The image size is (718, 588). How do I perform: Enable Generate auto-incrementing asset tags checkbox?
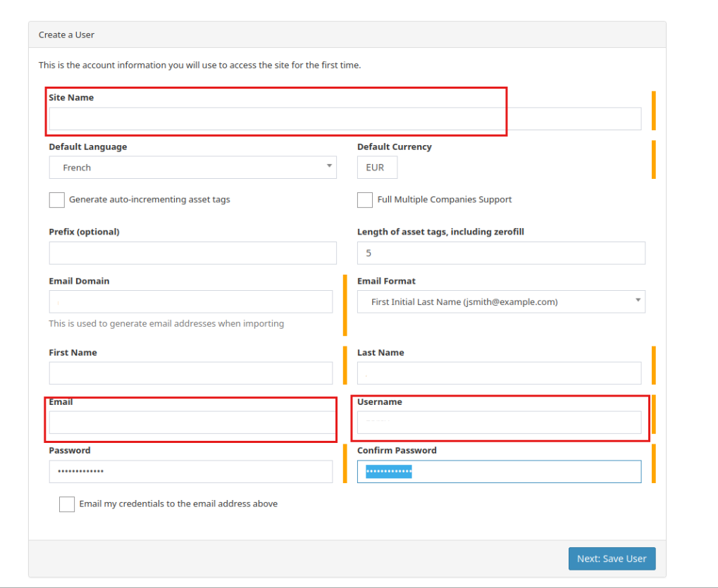(57, 200)
